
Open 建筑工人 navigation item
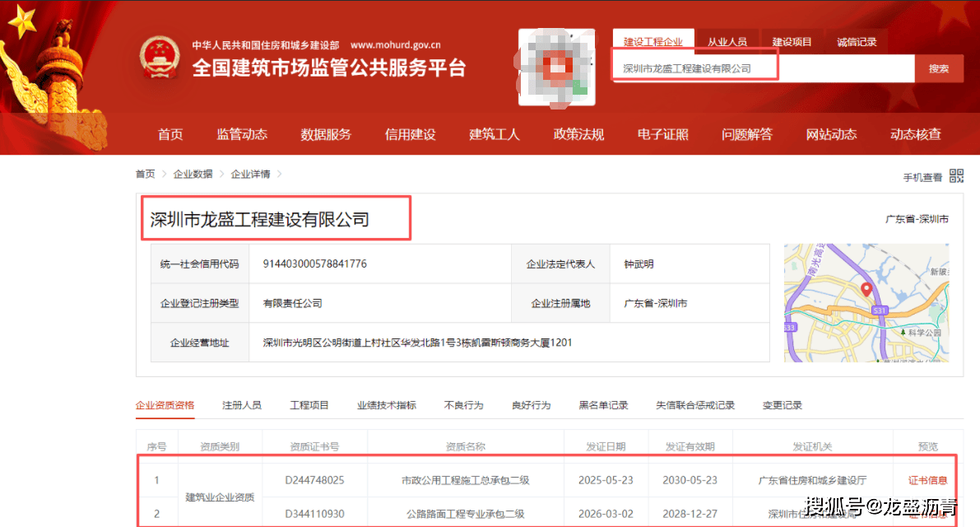[x=495, y=134]
